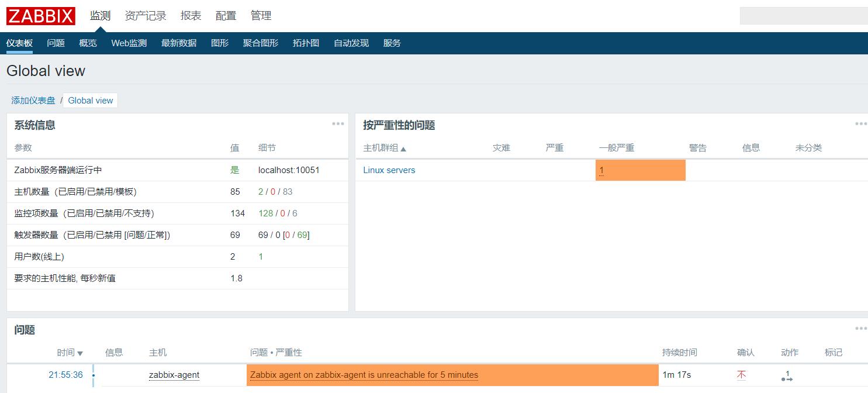Open the 自动发现 submenu tab
Image resolution: width=868 pixels, height=393 pixels.
point(351,43)
